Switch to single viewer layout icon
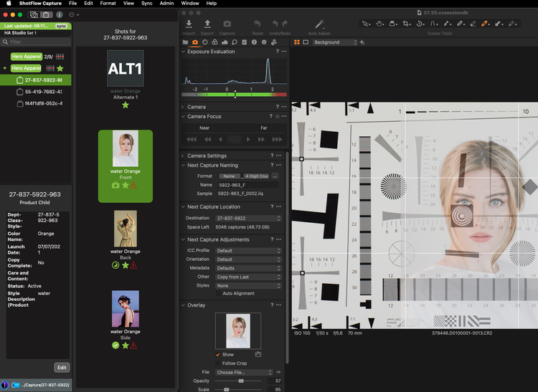This screenshot has height=392, width=538. 306,42
